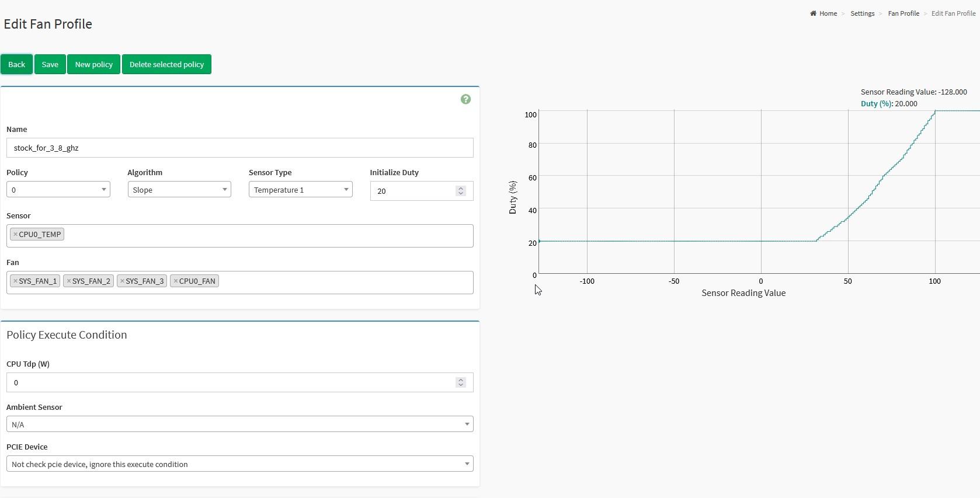Viewport: 980px width, 498px height.
Task: Click the 100 label on x-axis
Action: [x=934, y=281]
